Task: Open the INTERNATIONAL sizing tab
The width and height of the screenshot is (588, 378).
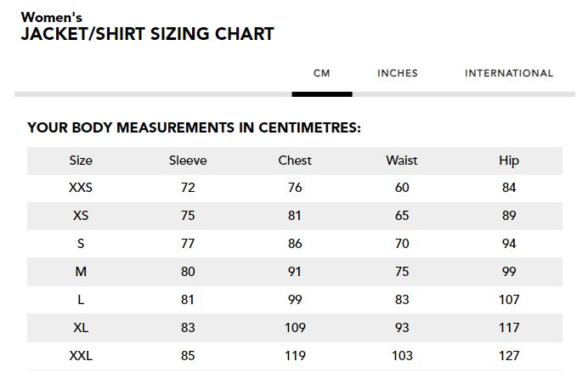Action: click(x=509, y=74)
